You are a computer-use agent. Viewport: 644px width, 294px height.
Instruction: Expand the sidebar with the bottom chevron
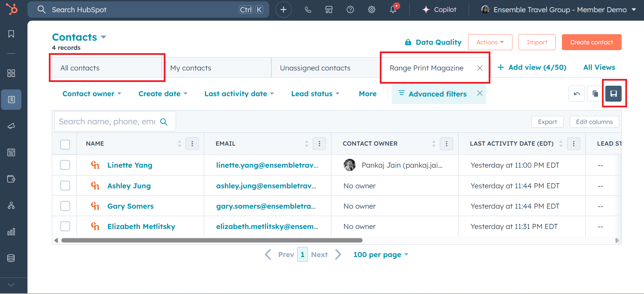click(11, 285)
